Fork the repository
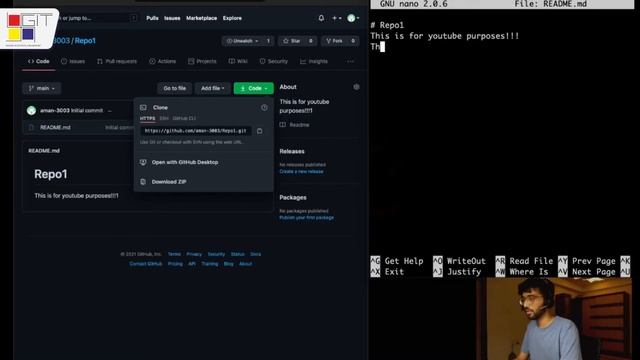 tap(334, 41)
